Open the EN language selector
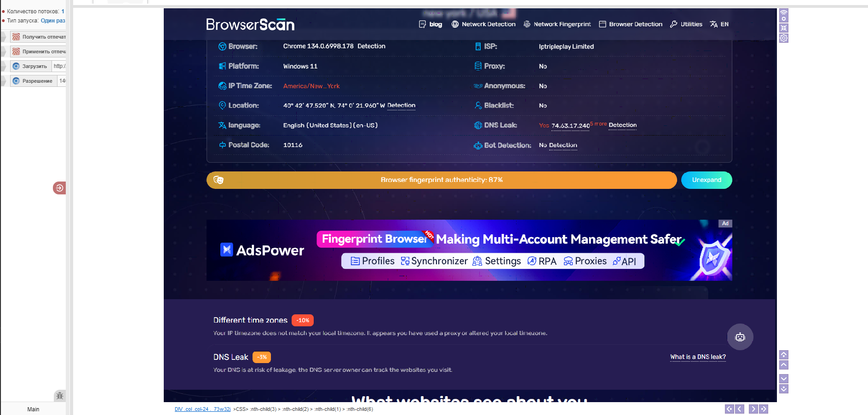Viewport: 868px width, 415px height. point(719,24)
